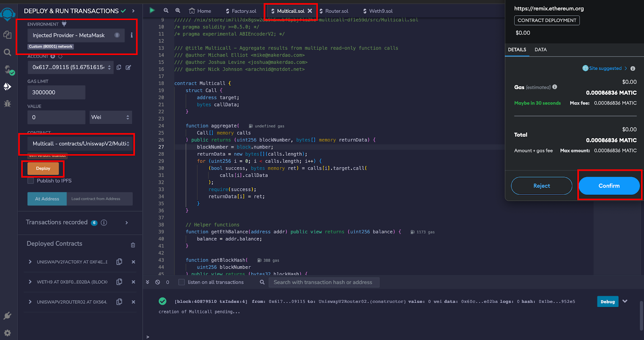Switch to the Router.sol tab

coord(334,11)
